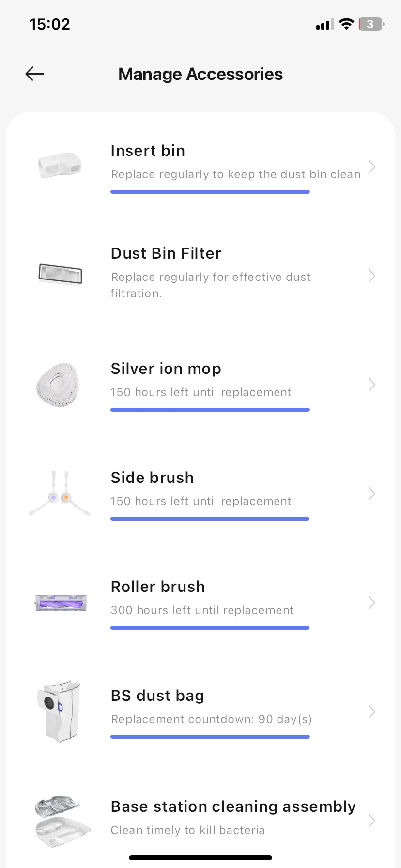Screen dimensions: 401x868
Task: Expand Dust Bin Filter chevron
Action: click(371, 276)
